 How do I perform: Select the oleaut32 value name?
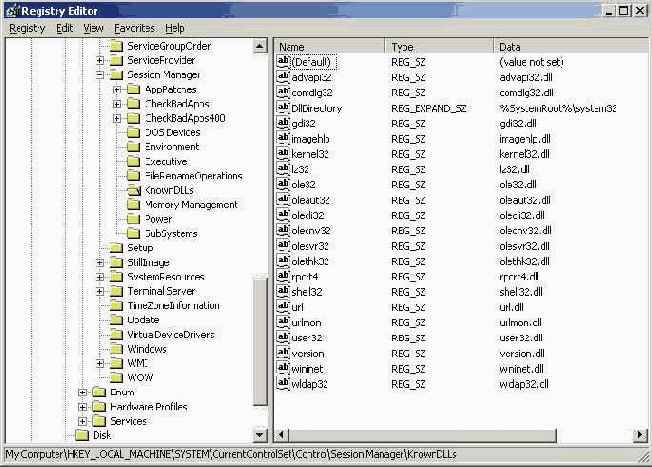pos(310,200)
